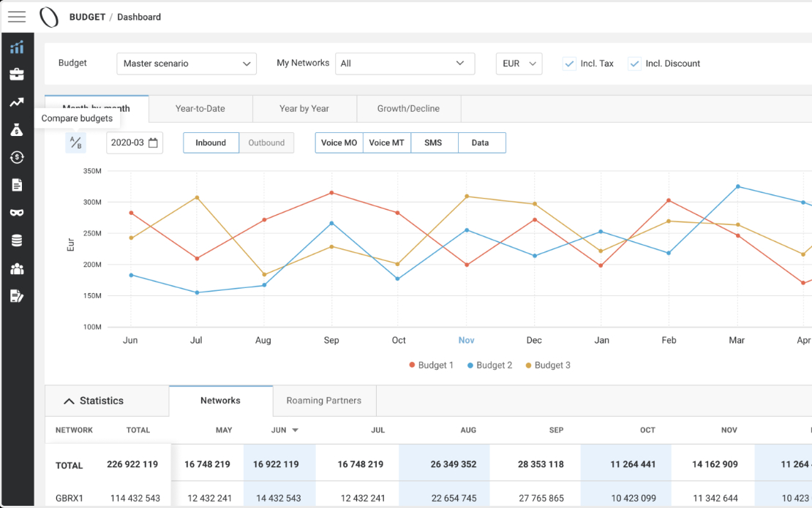This screenshot has height=508, width=812.
Task: Click the JUL column header
Action: click(378, 431)
